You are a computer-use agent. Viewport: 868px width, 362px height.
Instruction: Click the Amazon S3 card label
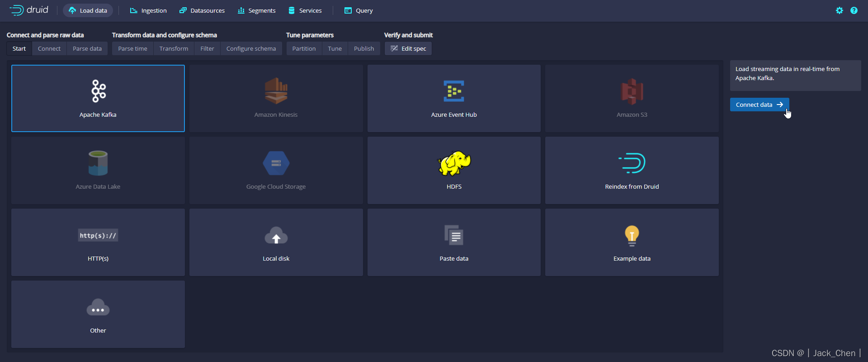tap(632, 114)
